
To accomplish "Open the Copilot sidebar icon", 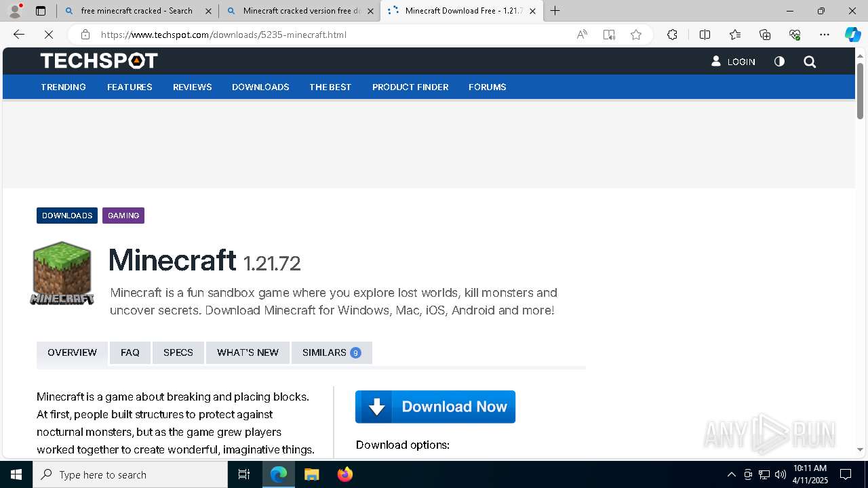I will point(852,35).
